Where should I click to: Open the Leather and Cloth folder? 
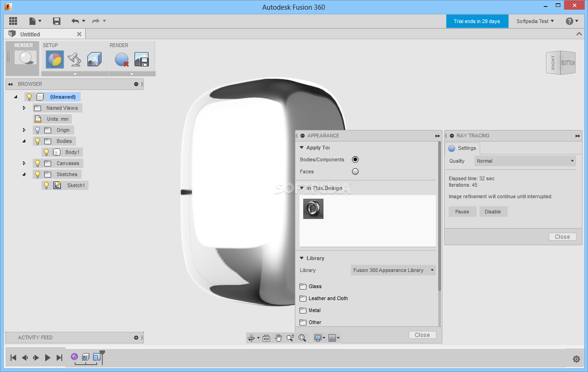coord(324,298)
